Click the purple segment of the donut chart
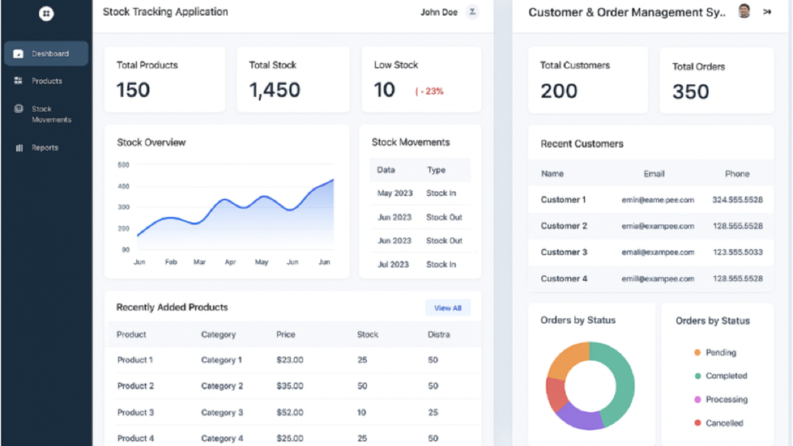793x446 pixels. (x=580, y=417)
